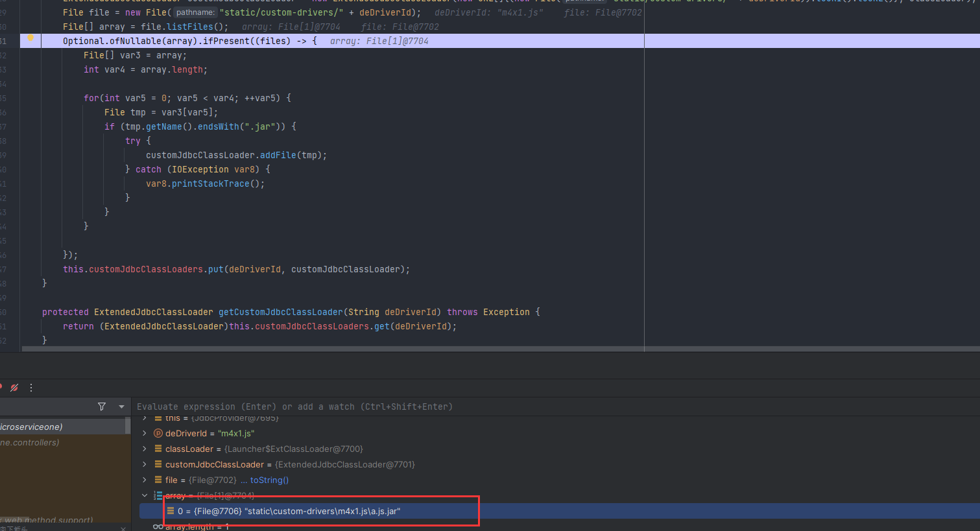Click var8.printStackTrace() call
Viewport: 980px width, 531px height.
[x=205, y=183]
